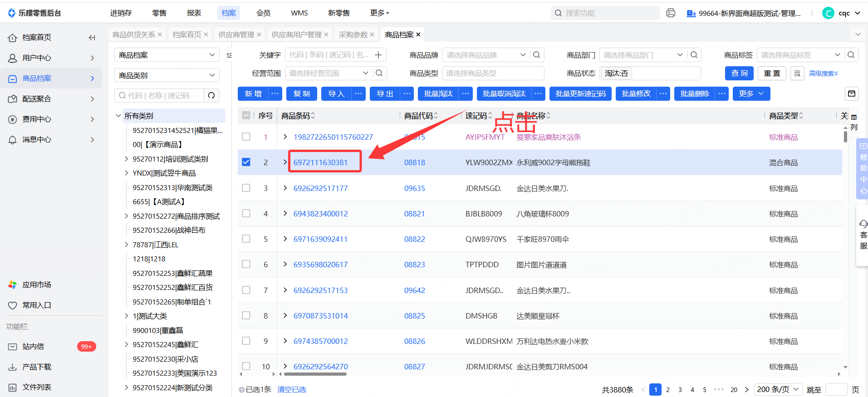Viewport: 868px width, 397px height.
Task: Switch to 商品供货关系 tab
Action: click(134, 34)
